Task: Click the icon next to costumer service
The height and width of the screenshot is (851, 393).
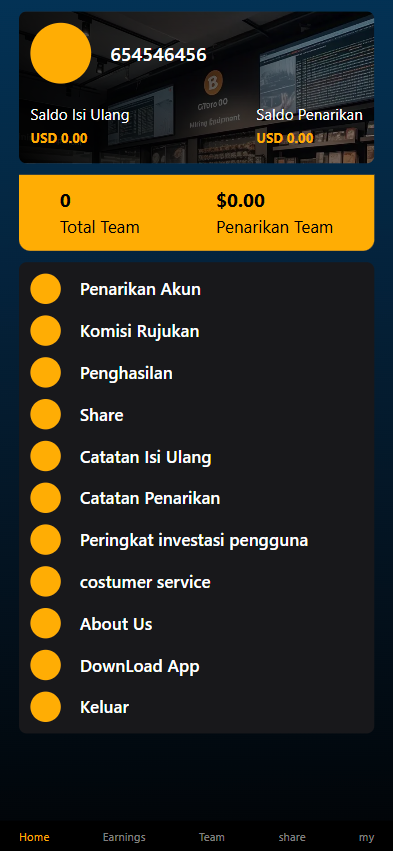Action: click(x=46, y=581)
